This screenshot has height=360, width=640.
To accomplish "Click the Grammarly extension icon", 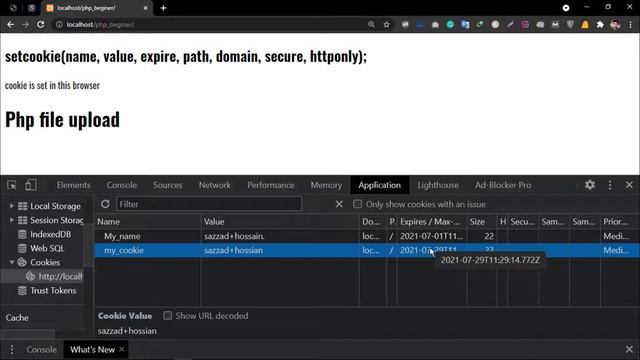I will tap(450, 24).
